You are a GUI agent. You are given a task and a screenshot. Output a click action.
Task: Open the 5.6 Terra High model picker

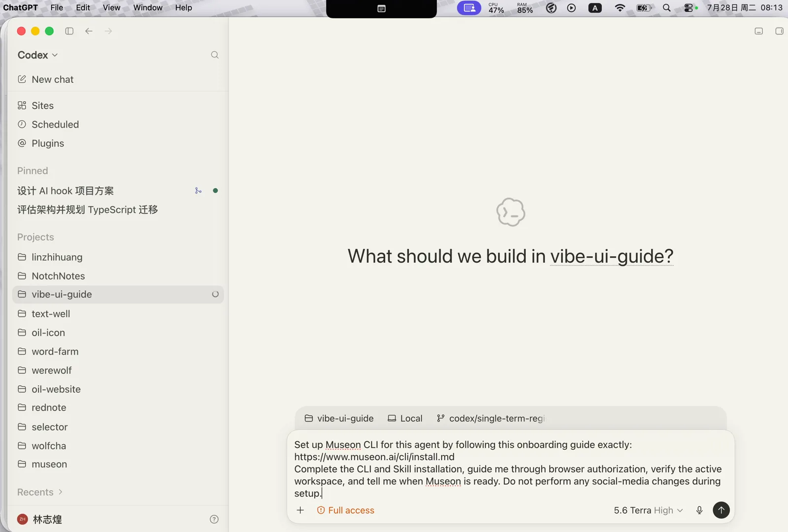point(648,510)
